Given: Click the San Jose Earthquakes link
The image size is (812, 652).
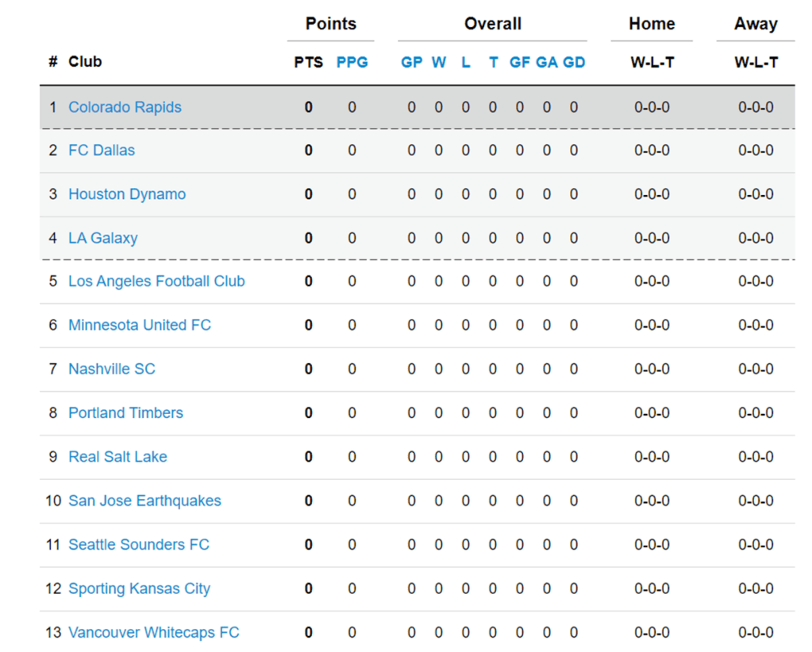Looking at the screenshot, I should [144, 501].
